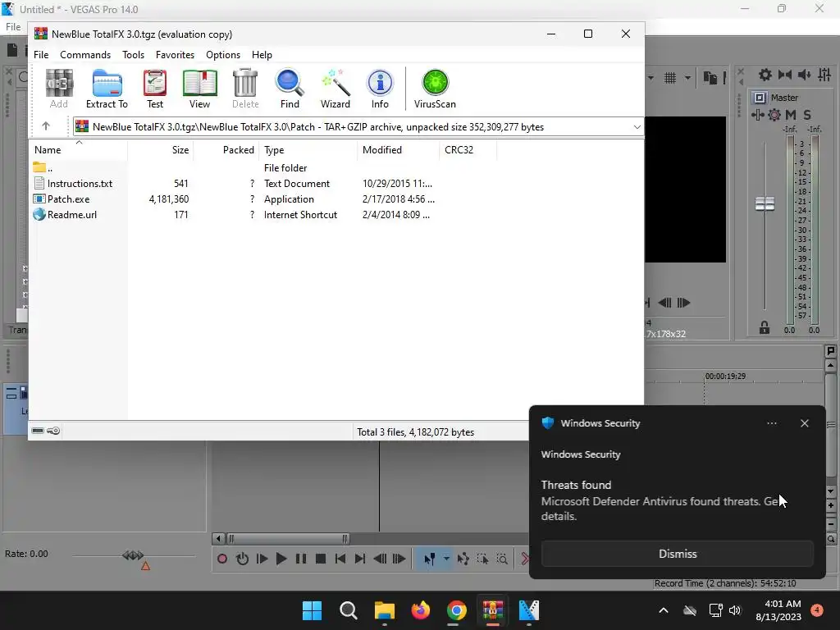The image size is (840, 630).
Task: Select the Envelope Edit tool
Action: 463,559
